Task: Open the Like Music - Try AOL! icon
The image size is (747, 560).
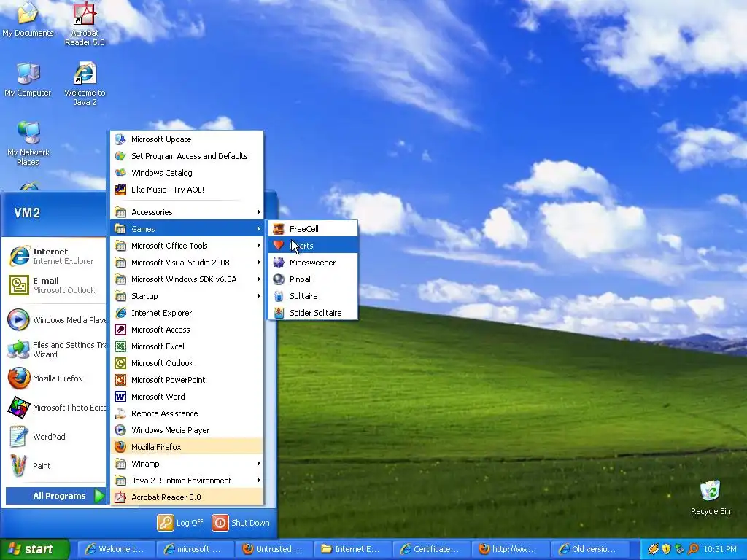Action: pos(120,190)
